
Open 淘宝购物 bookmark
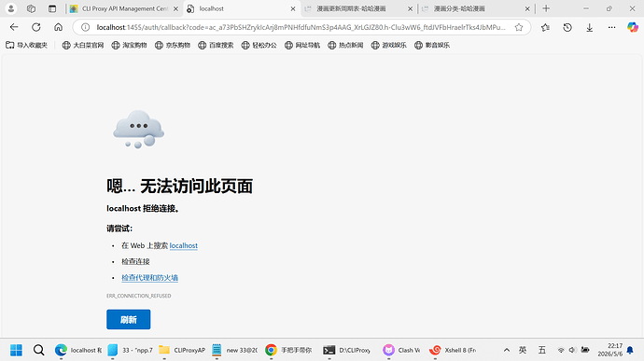click(x=129, y=45)
